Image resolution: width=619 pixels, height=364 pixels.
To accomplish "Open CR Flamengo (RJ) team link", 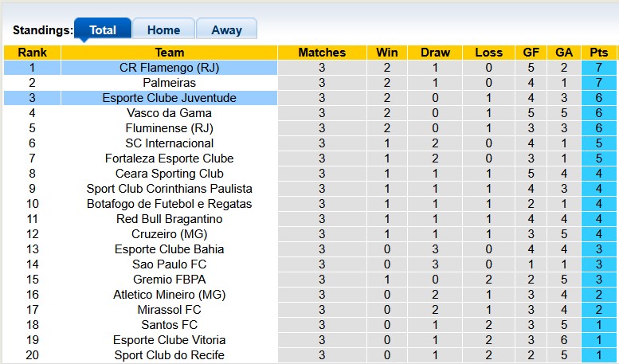I will point(169,68).
